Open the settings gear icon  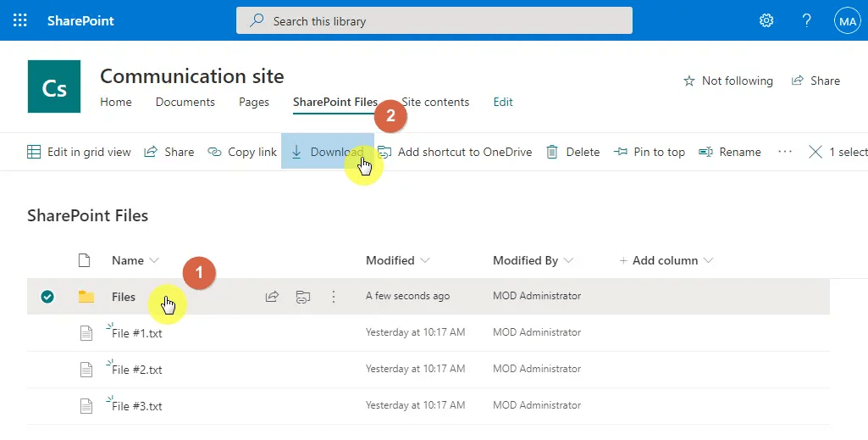coord(766,20)
